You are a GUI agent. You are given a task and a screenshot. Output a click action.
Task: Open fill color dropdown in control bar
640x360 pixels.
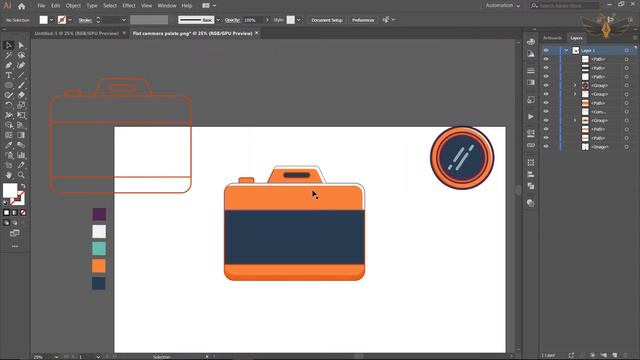tap(51, 20)
